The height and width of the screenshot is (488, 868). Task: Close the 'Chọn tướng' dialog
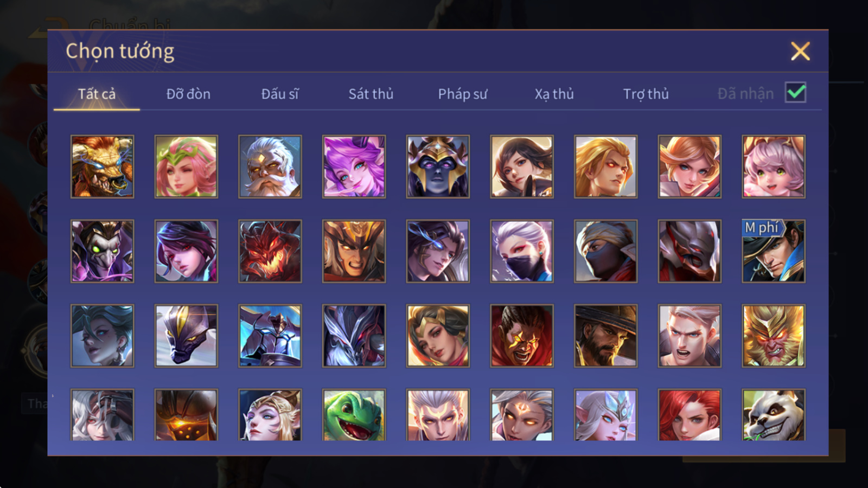[x=800, y=52]
